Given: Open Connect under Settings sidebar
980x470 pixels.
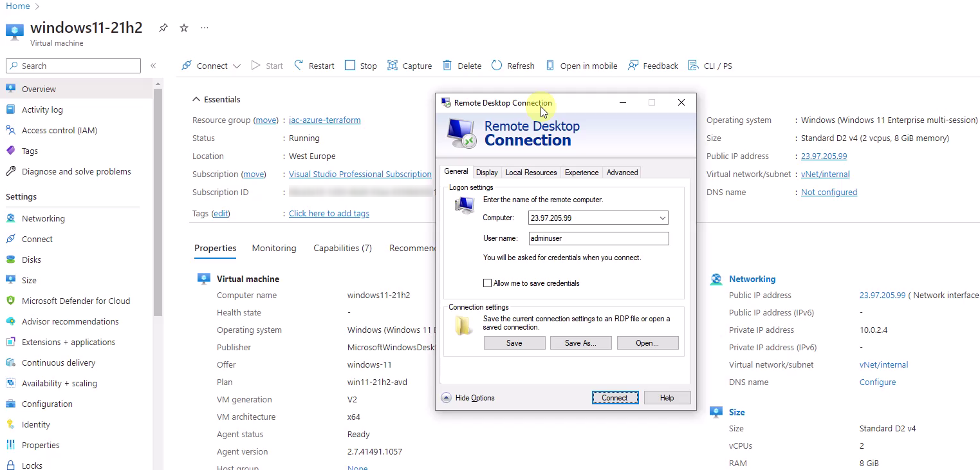Looking at the screenshot, I should coord(76,239).
